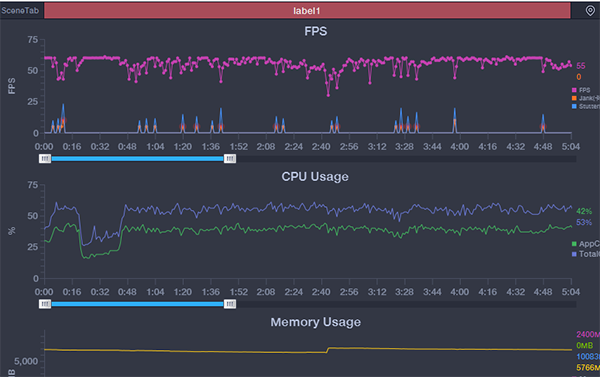600x377 pixels.
Task: Grab the left handle of CPU Usage slider
Action: tap(45, 304)
